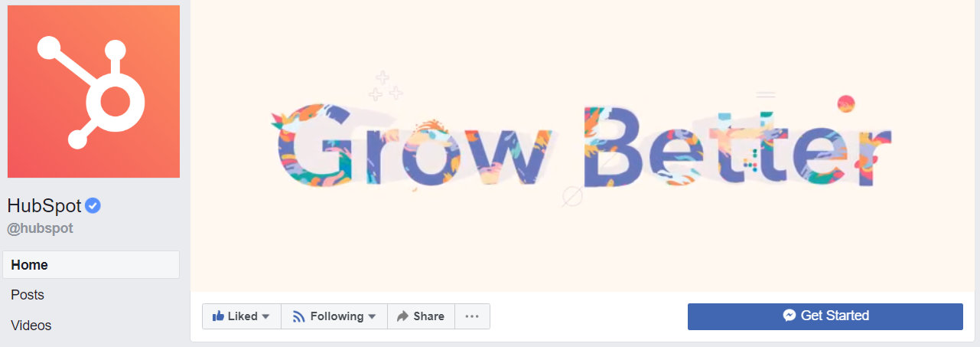Viewport: 980px width, 347px height.
Task: Click the pink circle in cover art
Action: [x=845, y=103]
